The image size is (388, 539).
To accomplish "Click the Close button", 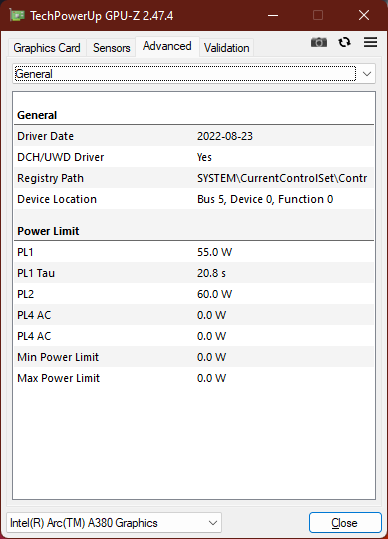I will (x=345, y=523).
